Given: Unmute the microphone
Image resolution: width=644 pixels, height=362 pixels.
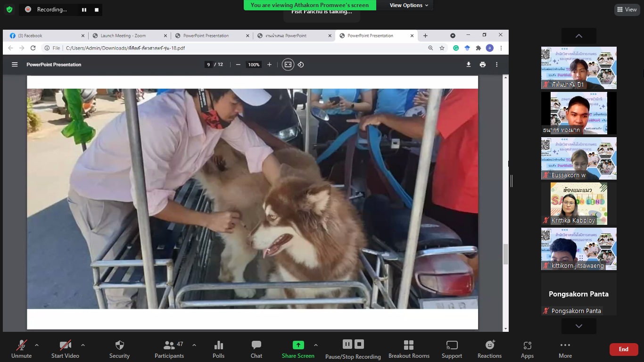Looking at the screenshot, I should coord(21,349).
